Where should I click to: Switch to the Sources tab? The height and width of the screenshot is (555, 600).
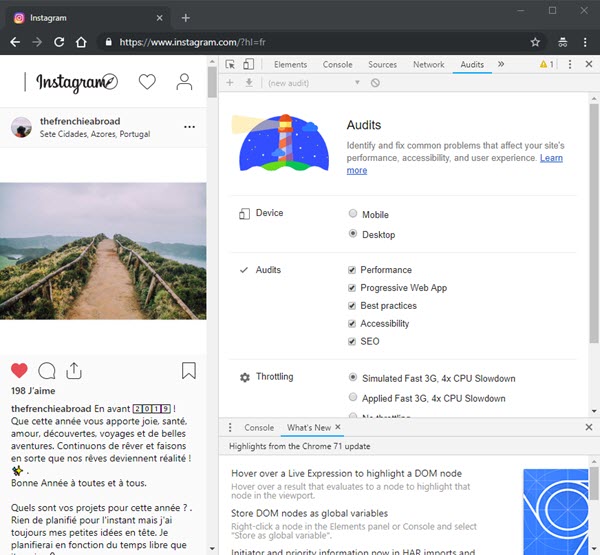pos(382,65)
